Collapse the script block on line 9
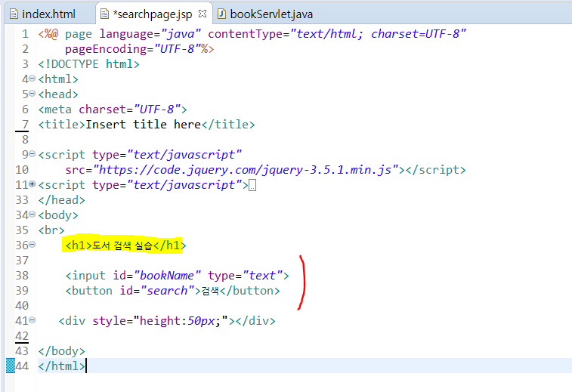 pyautogui.click(x=32, y=154)
